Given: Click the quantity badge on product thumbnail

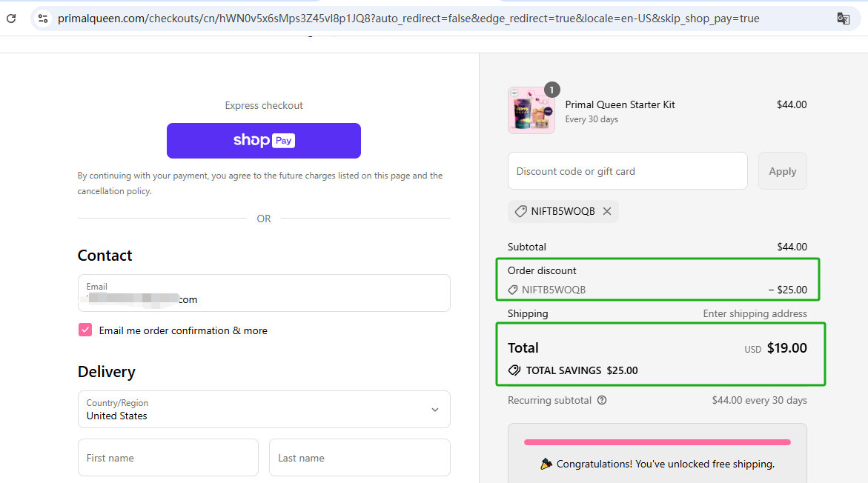Looking at the screenshot, I should (551, 90).
